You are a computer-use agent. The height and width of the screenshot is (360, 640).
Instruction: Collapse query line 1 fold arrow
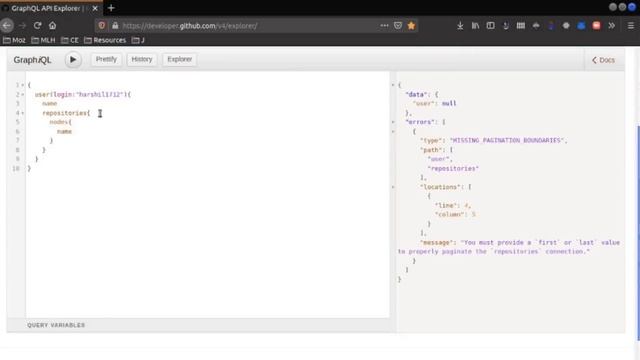click(22, 85)
